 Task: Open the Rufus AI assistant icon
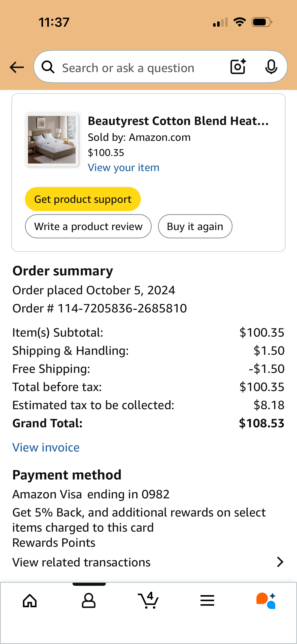click(266, 601)
